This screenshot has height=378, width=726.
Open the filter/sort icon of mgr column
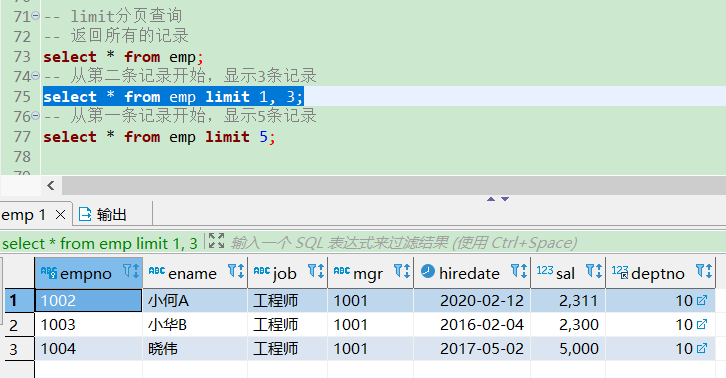(402, 271)
